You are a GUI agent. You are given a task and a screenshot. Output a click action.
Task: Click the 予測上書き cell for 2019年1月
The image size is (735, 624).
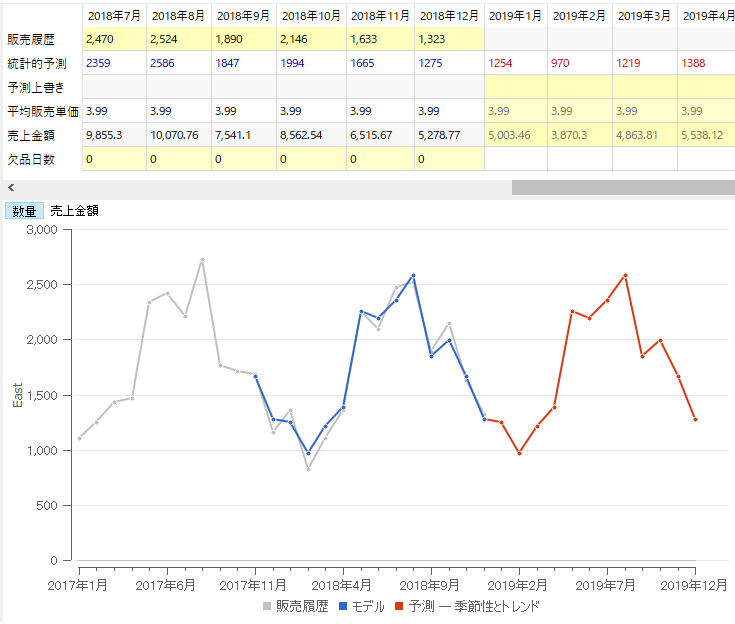[x=516, y=87]
